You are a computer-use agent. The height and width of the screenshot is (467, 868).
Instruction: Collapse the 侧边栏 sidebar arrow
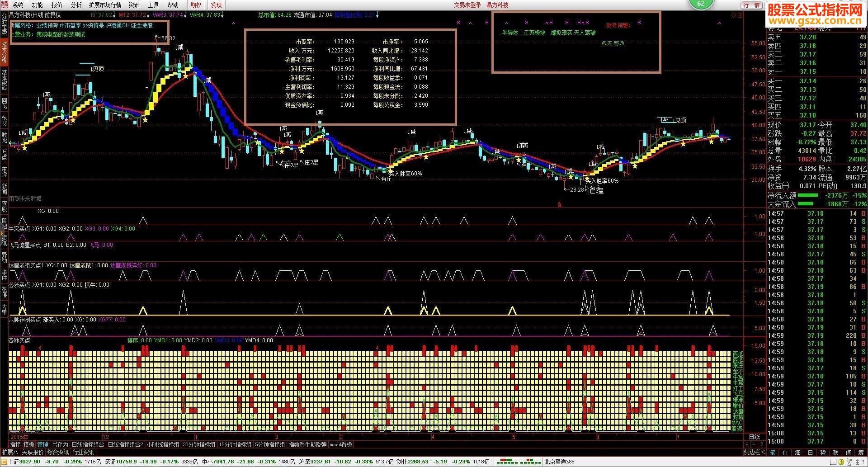pyautogui.click(x=755, y=452)
